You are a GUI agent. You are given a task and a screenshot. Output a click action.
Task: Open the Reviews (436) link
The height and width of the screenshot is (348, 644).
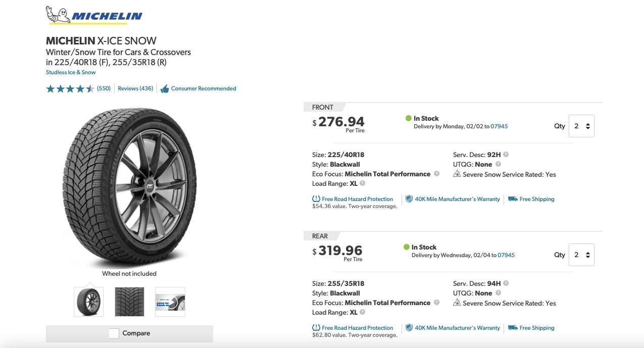[135, 88]
